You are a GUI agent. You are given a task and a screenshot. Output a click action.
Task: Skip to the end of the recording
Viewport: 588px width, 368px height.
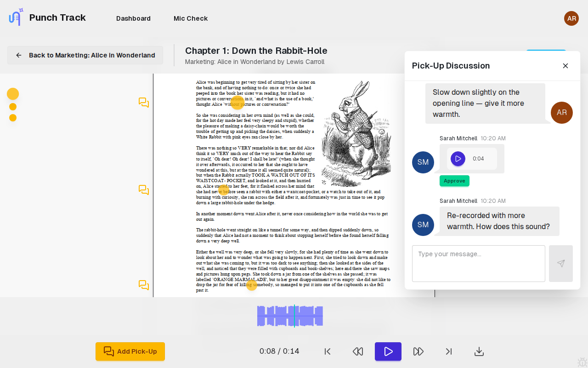click(449, 351)
